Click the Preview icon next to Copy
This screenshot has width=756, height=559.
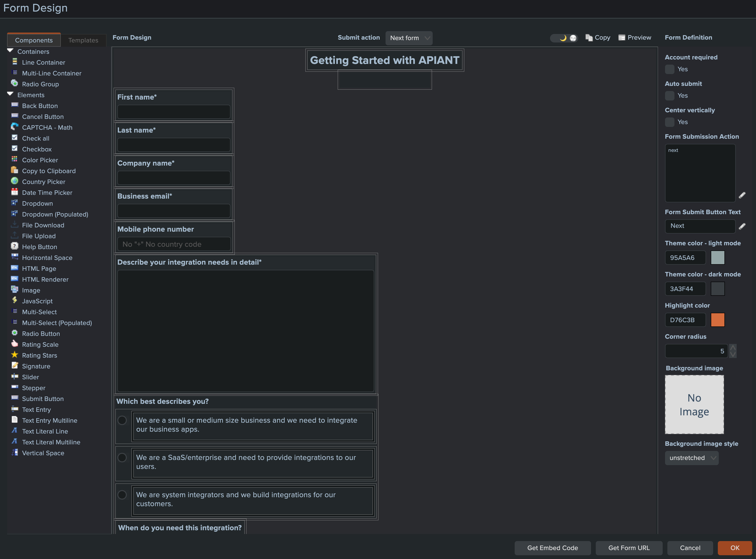[x=622, y=38]
